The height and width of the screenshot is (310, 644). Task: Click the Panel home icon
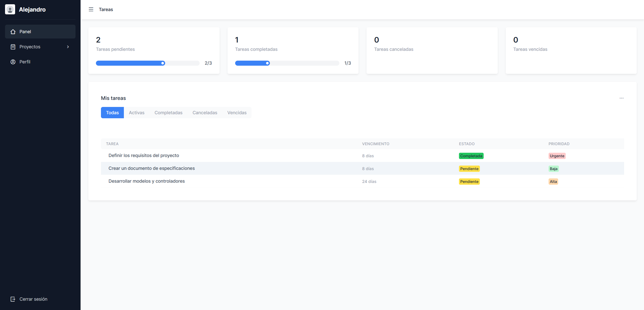[13, 32]
